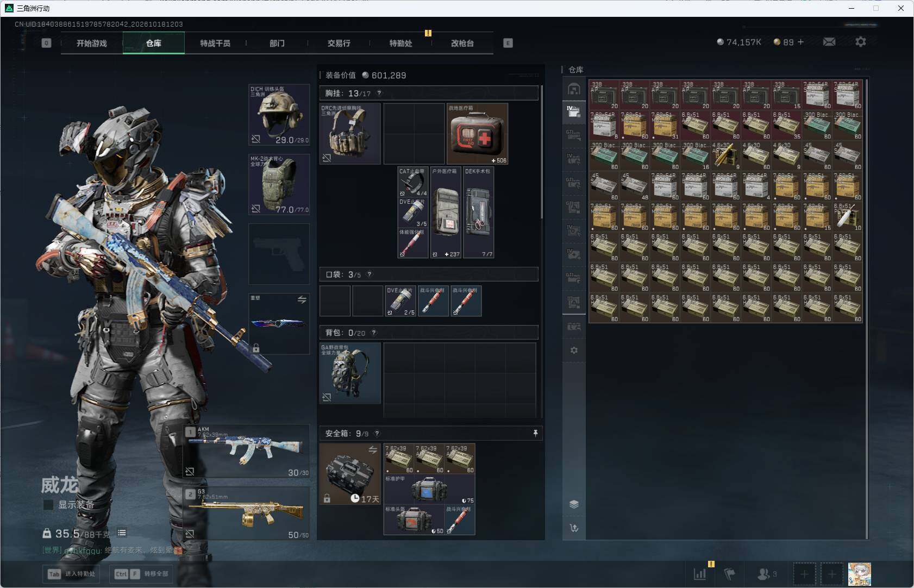914x588 pixels.
Task: Open the statistics bar chart icon
Action: pos(700,573)
